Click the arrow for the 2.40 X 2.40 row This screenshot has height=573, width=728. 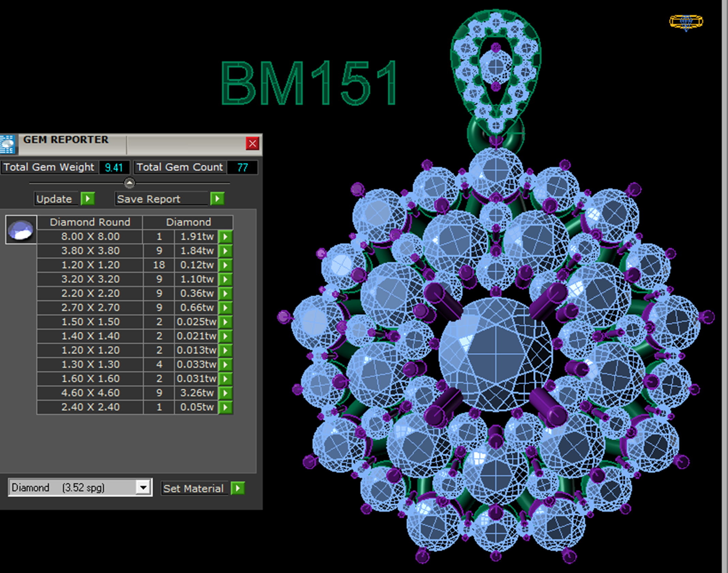[225, 407]
